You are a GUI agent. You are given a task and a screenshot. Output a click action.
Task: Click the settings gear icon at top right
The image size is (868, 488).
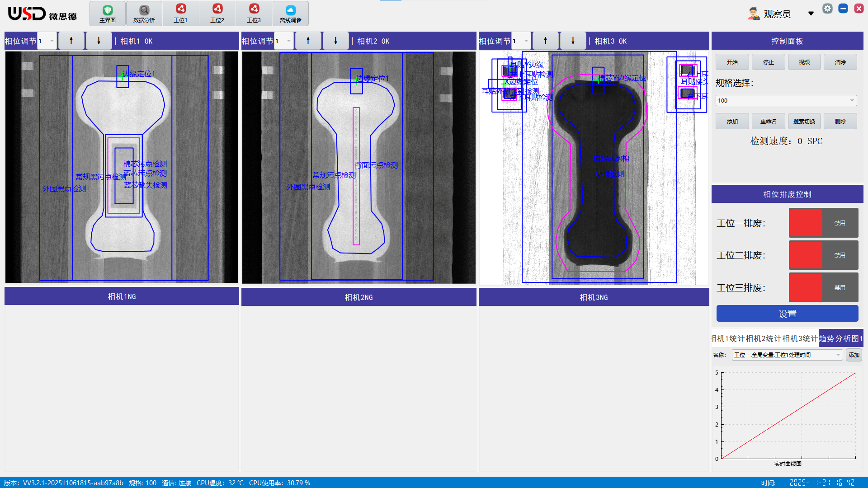pos(827,9)
